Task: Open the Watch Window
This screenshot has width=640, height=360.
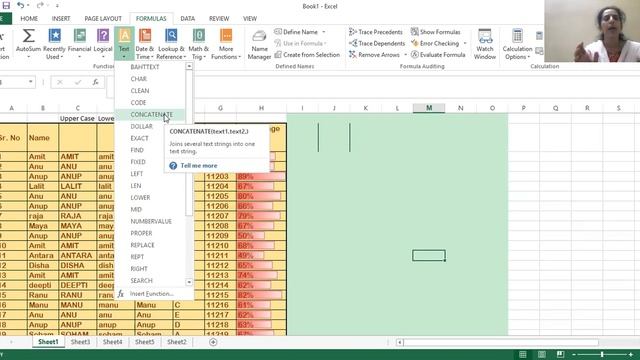Action: click(485, 44)
